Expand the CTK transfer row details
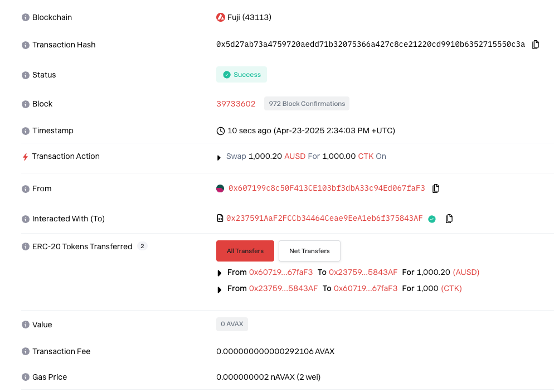This screenshot has width=554, height=392. pyautogui.click(x=219, y=288)
